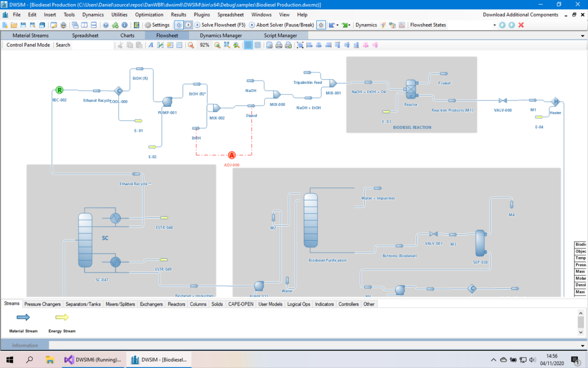Select the align-left icon on the flowsheet toolbar
This screenshot has height=368, width=588.
tap(310, 45)
